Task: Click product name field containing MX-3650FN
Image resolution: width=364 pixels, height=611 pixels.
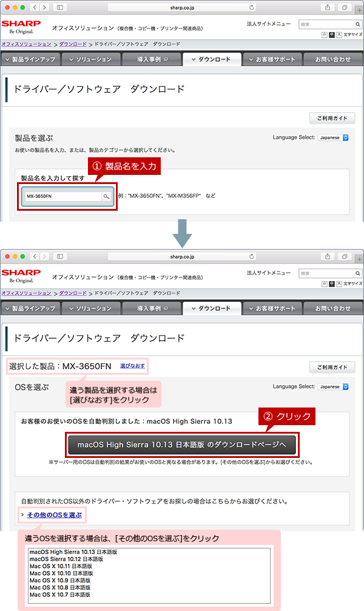Action: [63, 196]
